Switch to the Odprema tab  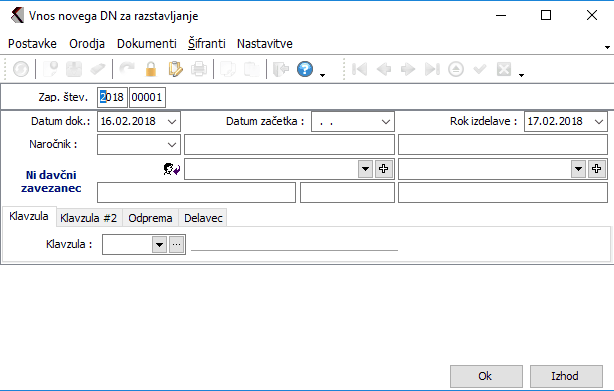150,218
